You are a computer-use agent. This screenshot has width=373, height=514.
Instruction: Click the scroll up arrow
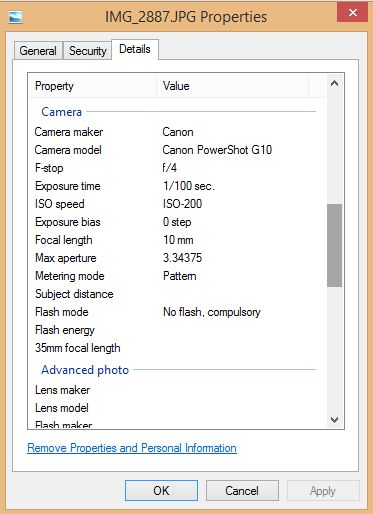[x=334, y=83]
